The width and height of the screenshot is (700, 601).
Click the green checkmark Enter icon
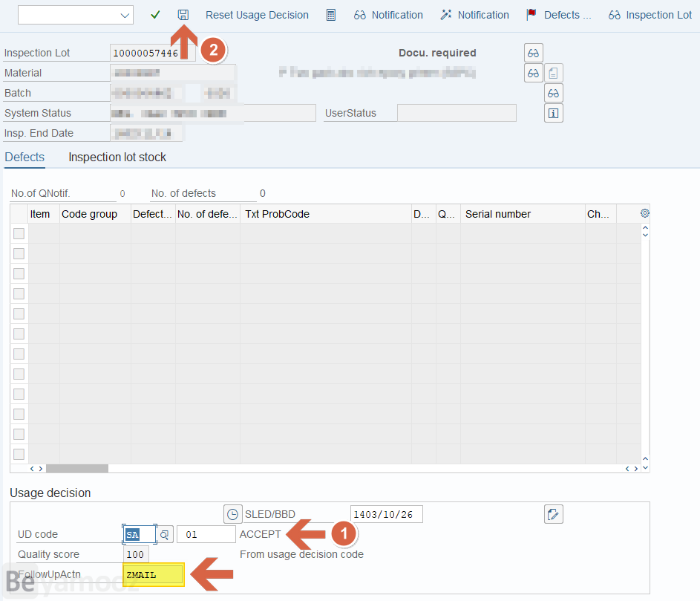[155, 15]
